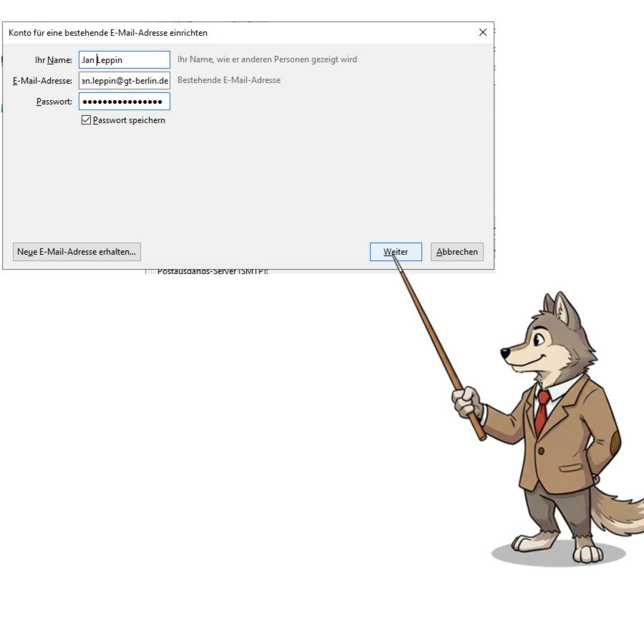
Task: Click the Passwort speichern label text
Action: pos(129,120)
